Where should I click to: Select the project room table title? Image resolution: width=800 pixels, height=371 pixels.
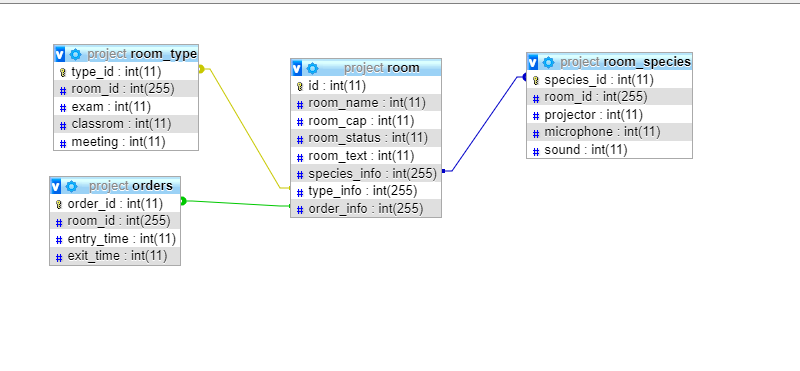pyautogui.click(x=382, y=68)
